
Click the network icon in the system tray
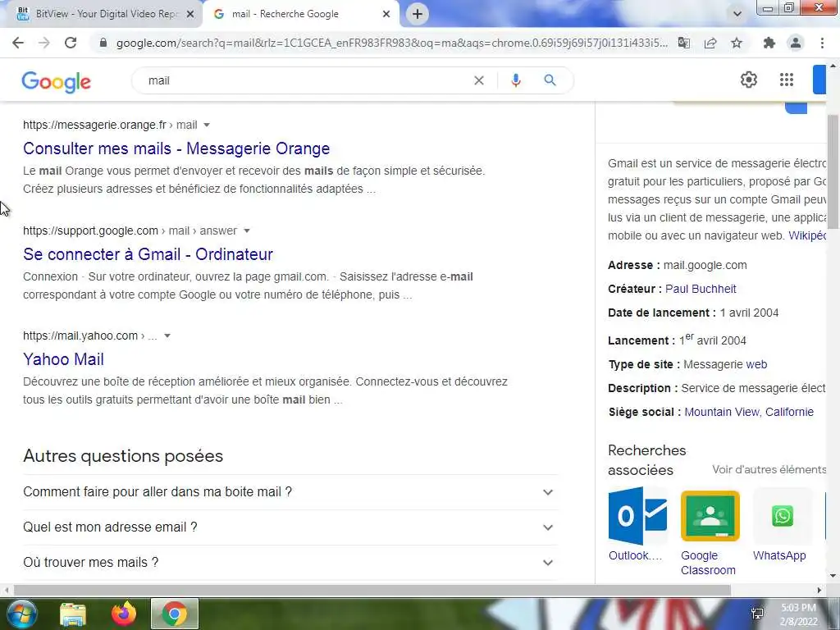[757, 614]
